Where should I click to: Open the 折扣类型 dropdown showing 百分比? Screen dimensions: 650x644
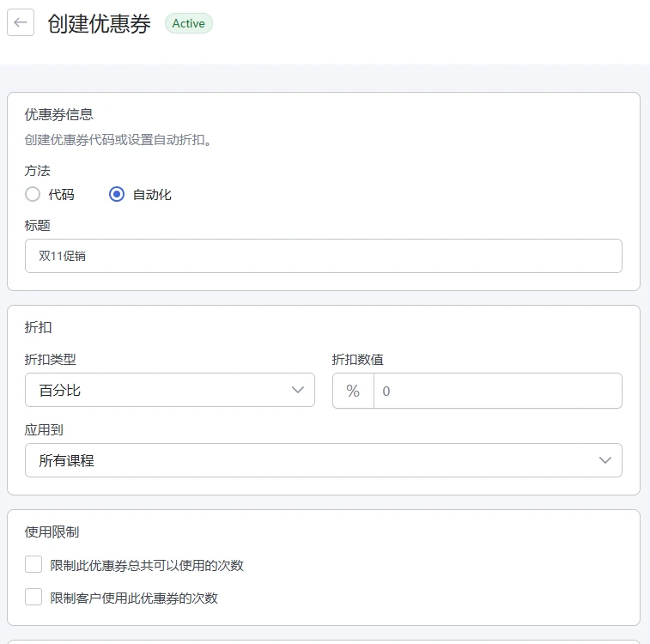170,390
